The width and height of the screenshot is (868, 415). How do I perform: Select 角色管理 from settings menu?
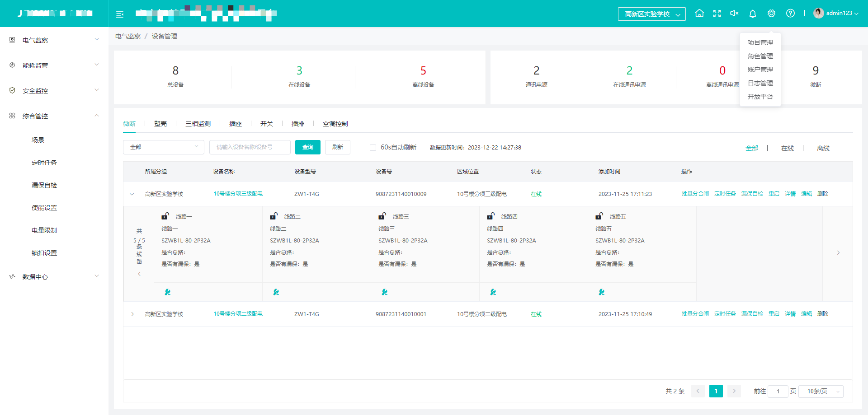tap(760, 56)
